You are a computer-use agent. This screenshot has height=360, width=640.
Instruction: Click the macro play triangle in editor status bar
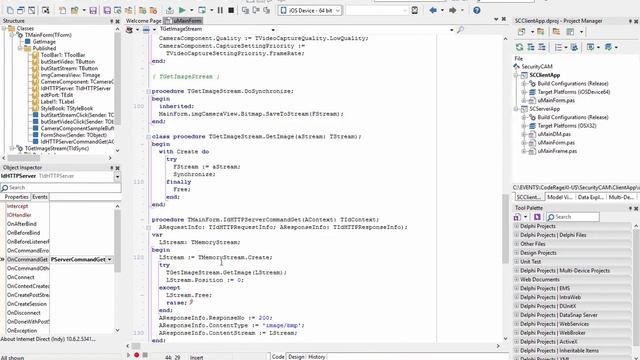coord(129,355)
